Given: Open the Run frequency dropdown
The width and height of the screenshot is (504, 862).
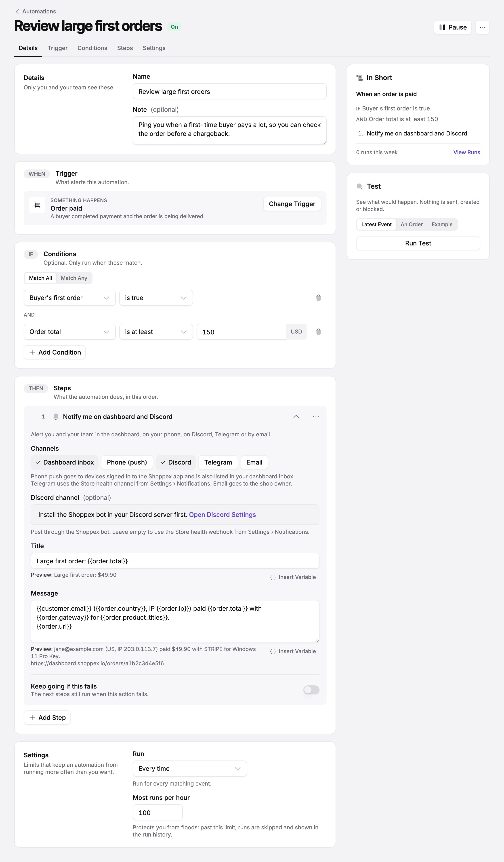Looking at the screenshot, I should tap(190, 768).
